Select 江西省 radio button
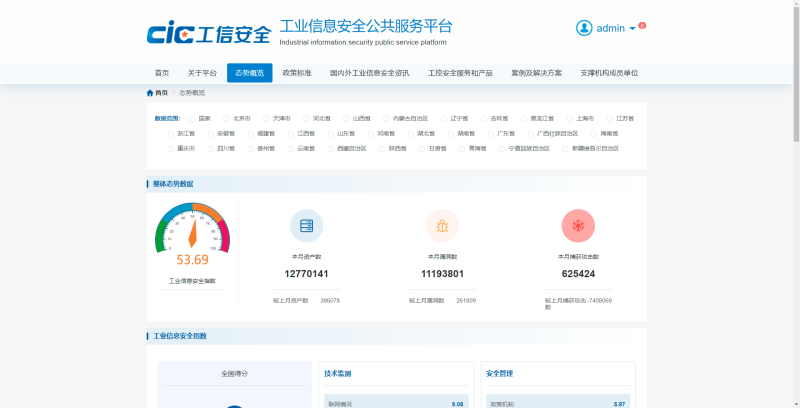 pos(290,134)
